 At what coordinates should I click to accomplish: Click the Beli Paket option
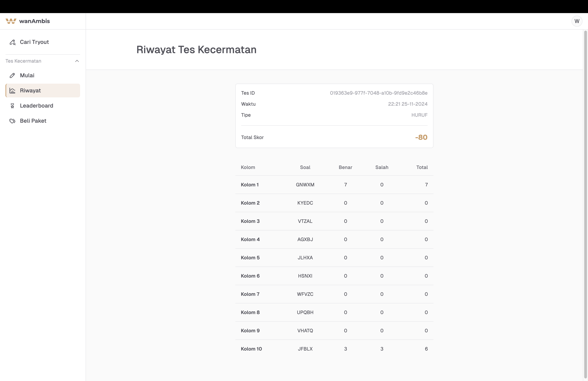coord(33,121)
